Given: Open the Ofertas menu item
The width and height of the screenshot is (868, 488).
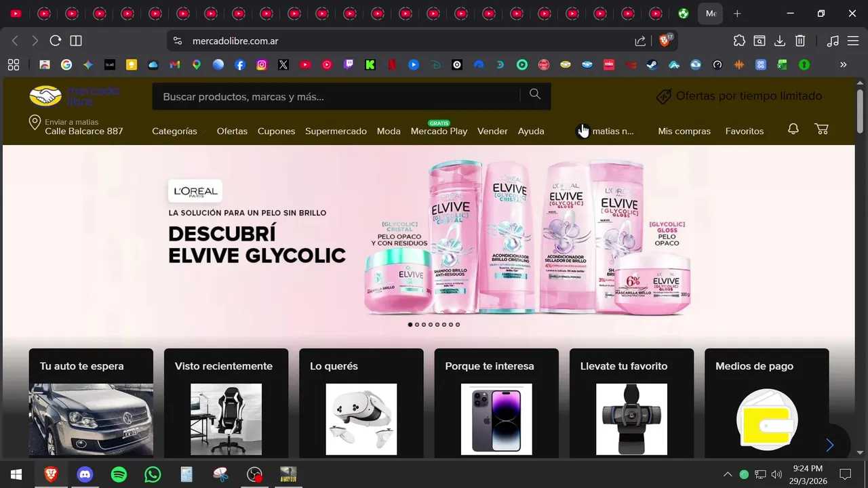Looking at the screenshot, I should click(x=232, y=131).
